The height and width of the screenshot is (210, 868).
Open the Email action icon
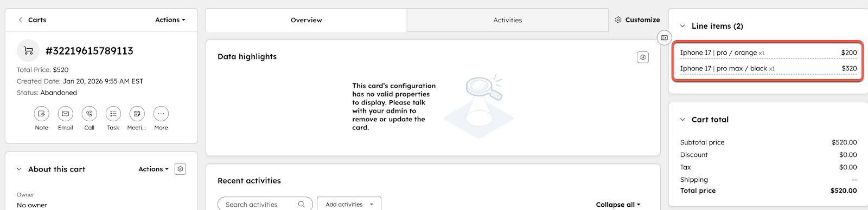click(x=66, y=114)
